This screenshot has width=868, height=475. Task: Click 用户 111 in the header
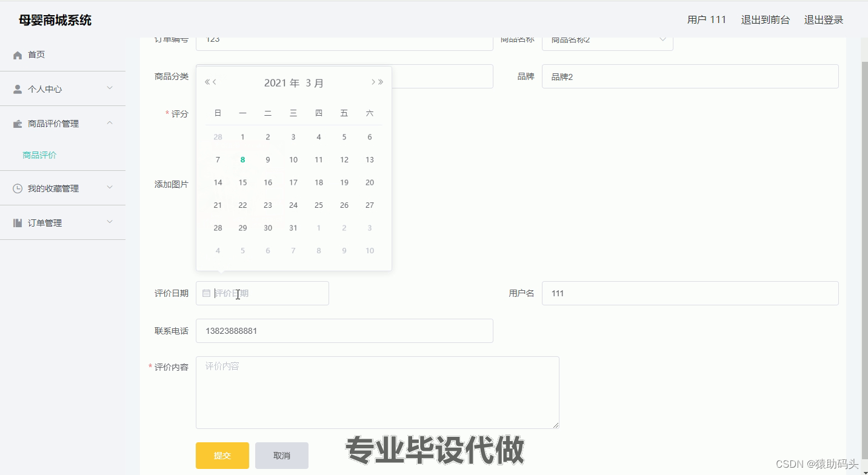tap(707, 20)
